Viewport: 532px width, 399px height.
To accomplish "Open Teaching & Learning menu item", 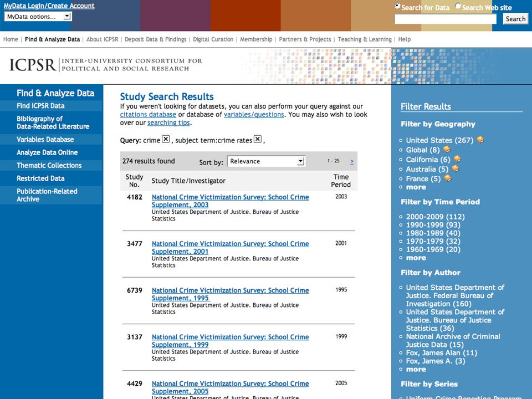I will tap(365, 39).
